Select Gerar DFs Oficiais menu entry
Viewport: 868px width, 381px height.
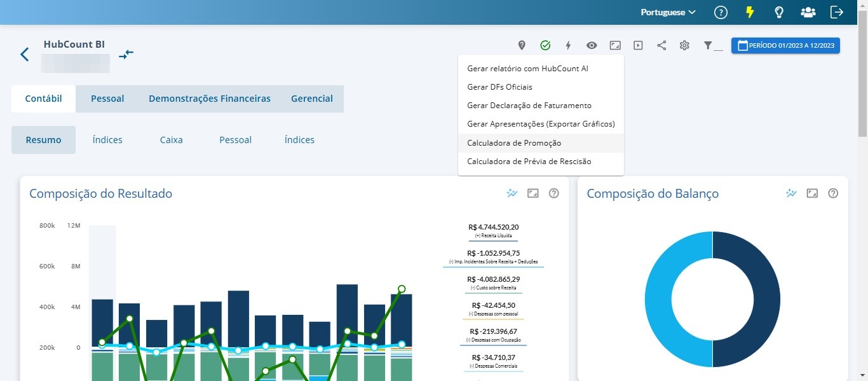(x=541, y=87)
